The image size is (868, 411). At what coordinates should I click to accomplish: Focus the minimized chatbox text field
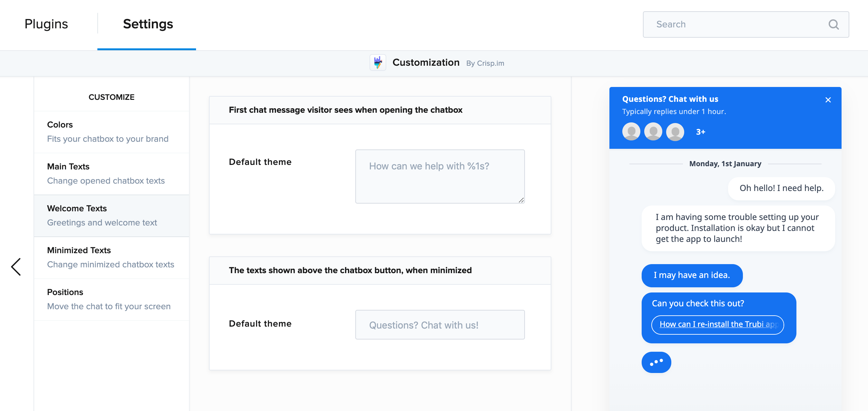[x=440, y=325]
